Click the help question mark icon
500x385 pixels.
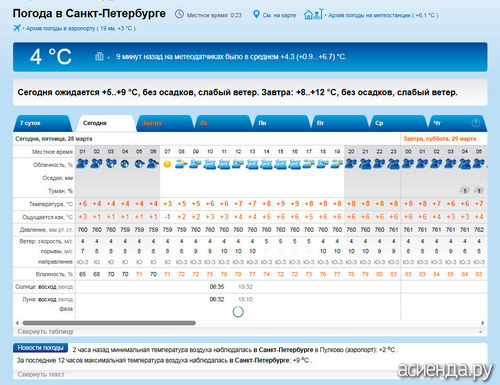(476, 123)
